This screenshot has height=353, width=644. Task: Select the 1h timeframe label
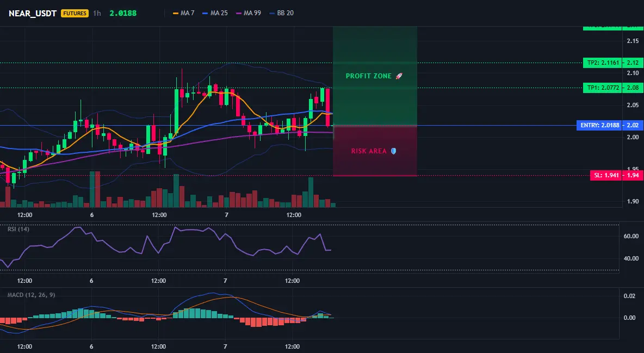[x=97, y=13]
